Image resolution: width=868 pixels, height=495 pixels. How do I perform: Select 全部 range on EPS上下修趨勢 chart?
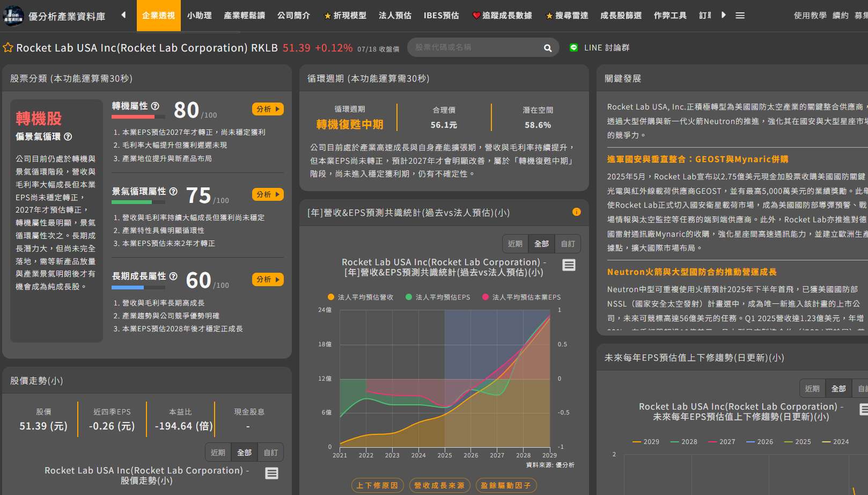pyautogui.click(x=838, y=389)
